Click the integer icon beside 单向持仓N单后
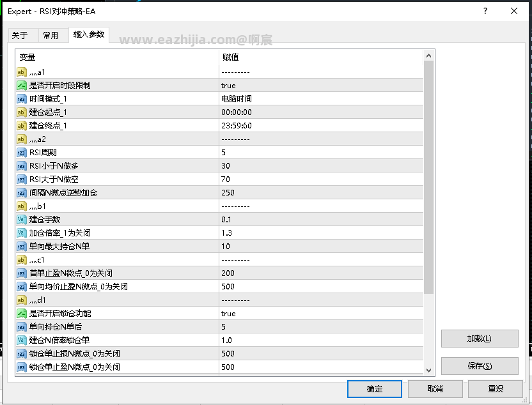532x405 pixels. coord(21,327)
